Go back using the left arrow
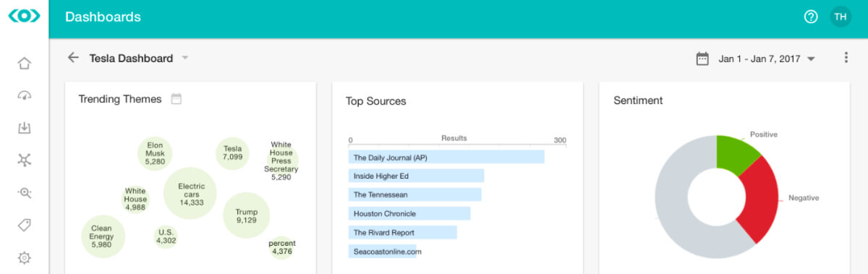The width and height of the screenshot is (868, 274). tap(73, 58)
